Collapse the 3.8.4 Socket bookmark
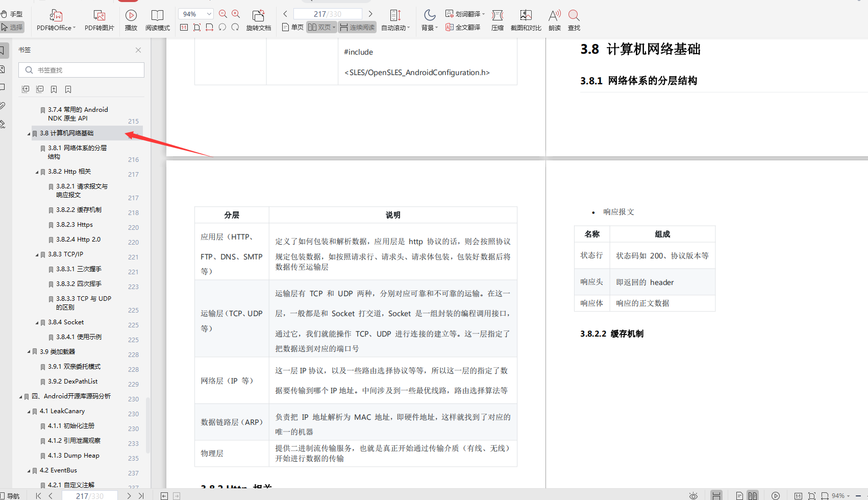The width and height of the screenshot is (868, 500). click(37, 323)
